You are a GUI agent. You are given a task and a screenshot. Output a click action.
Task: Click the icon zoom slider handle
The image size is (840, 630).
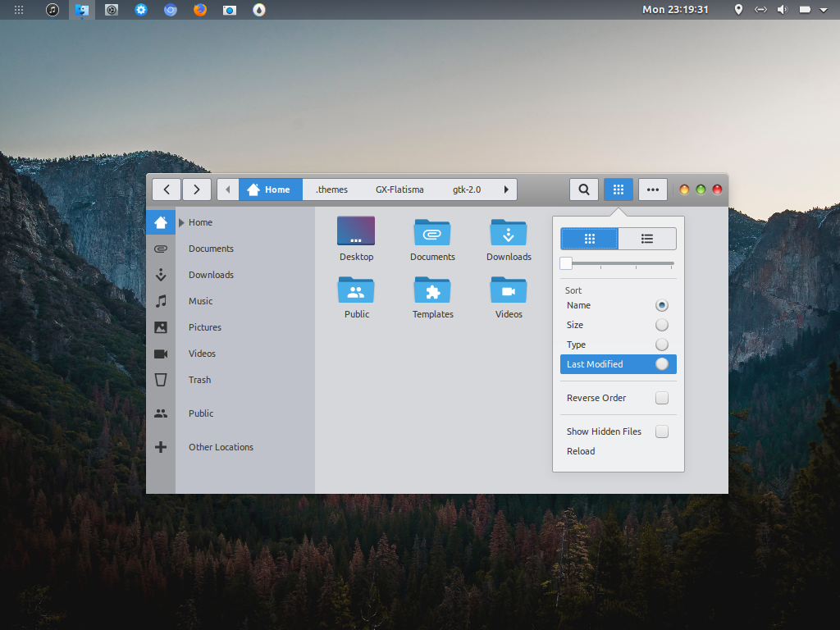point(566,263)
